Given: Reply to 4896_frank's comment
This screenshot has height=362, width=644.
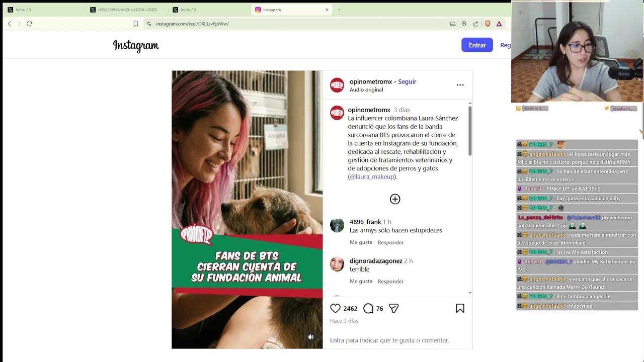Looking at the screenshot, I should [x=390, y=242].
